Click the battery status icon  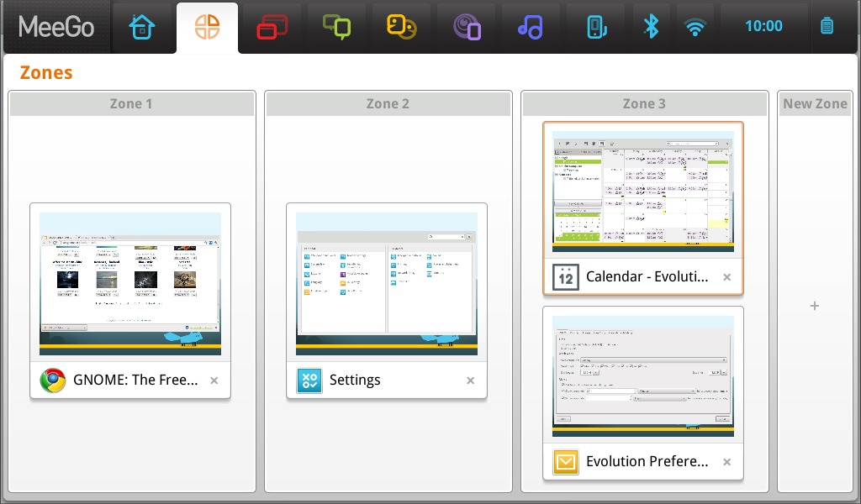(x=827, y=27)
